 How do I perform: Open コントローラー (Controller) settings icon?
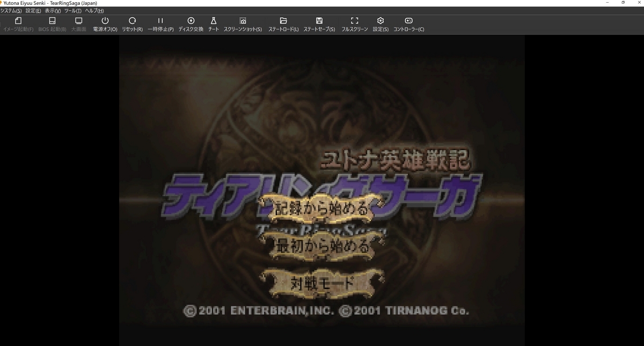[408, 20]
